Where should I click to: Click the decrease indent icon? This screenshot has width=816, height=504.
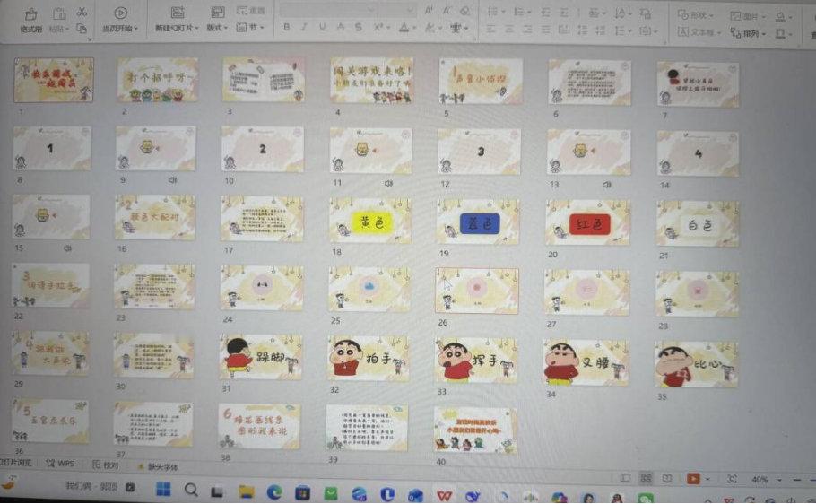[545, 12]
